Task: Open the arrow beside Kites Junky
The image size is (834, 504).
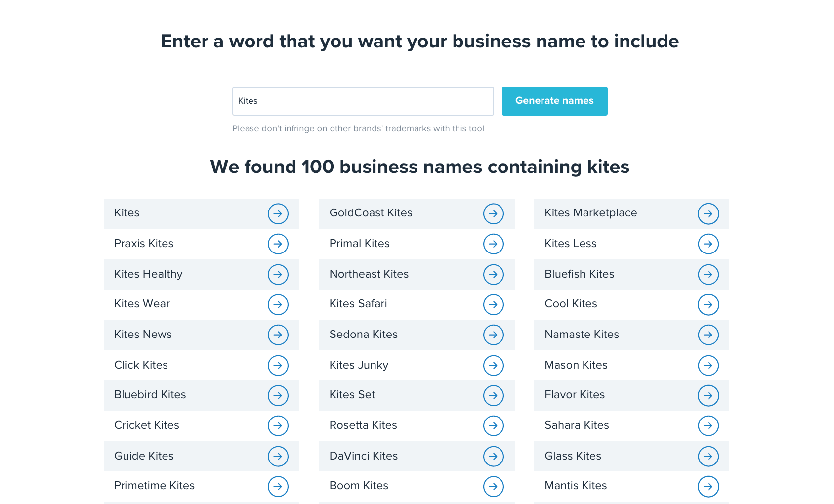Action: point(494,366)
